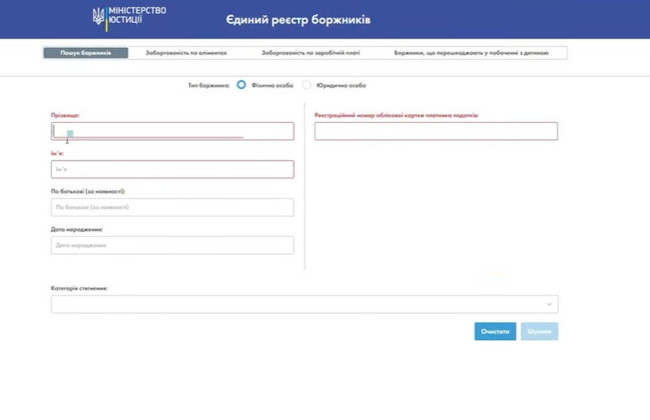
Task: Select the Фізична особа radio button
Action: [x=241, y=85]
